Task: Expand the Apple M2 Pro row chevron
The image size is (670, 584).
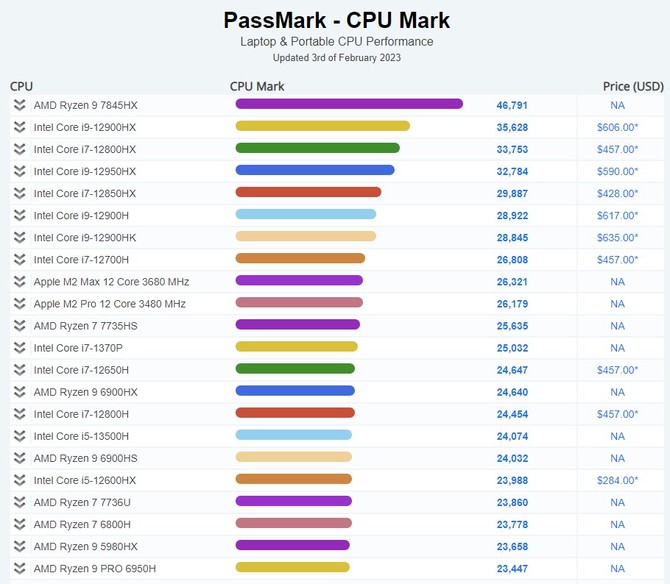Action: pyautogui.click(x=19, y=304)
